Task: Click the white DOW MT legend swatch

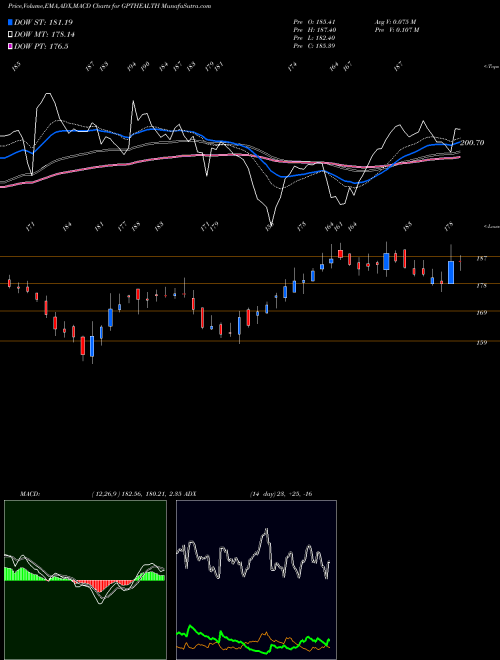Action: point(10,35)
